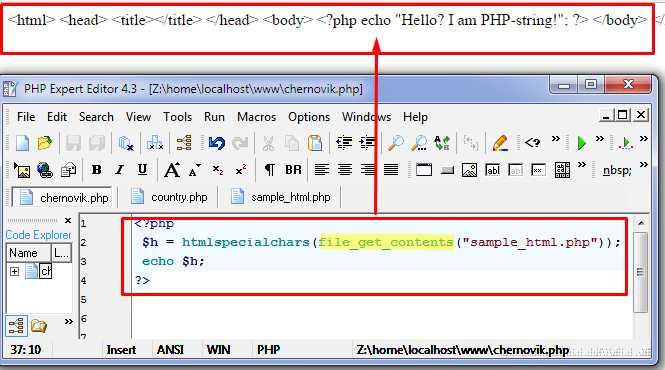Open the syntax highlighter pencil icon
665x370 pixels.
[x=500, y=143]
